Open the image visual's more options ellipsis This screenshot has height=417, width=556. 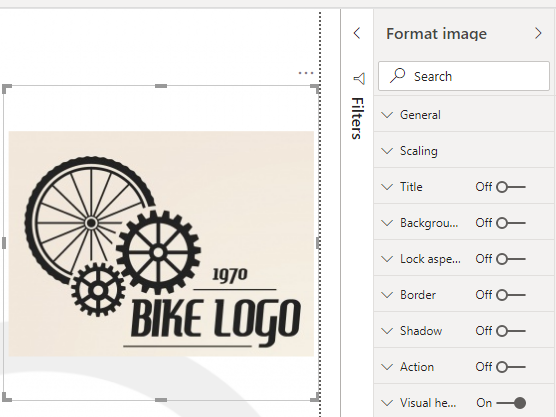(x=306, y=73)
